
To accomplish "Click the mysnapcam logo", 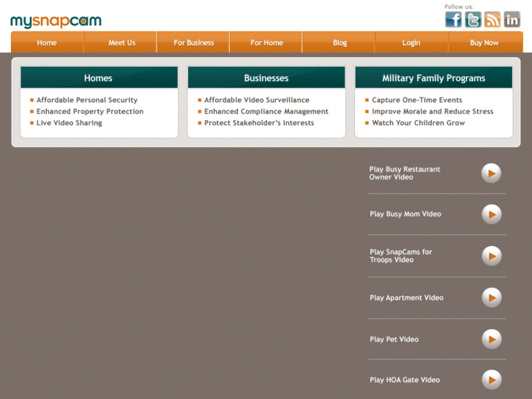I will [x=56, y=21].
